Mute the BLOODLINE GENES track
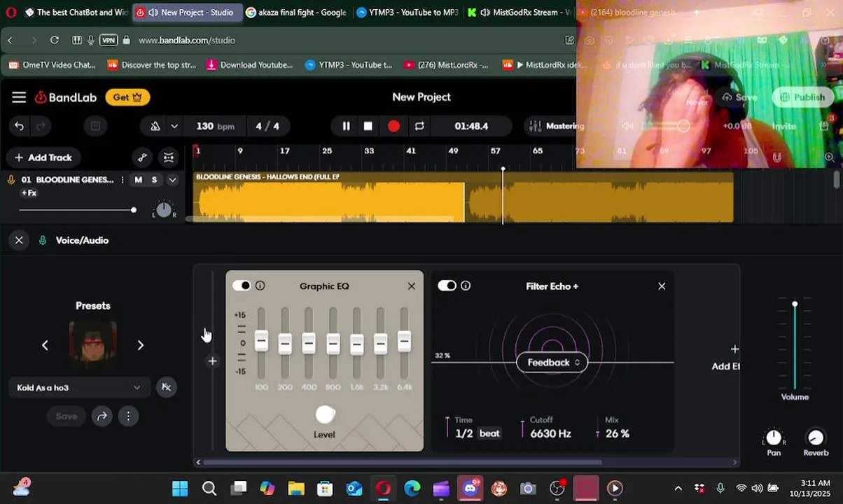This screenshot has width=843, height=504. coord(138,180)
